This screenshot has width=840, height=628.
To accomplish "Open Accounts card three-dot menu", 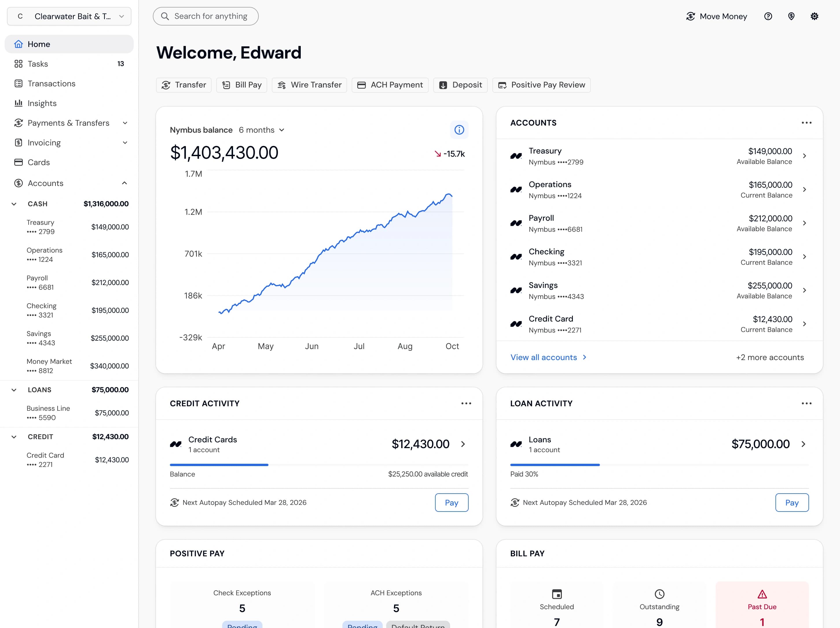I will point(806,123).
